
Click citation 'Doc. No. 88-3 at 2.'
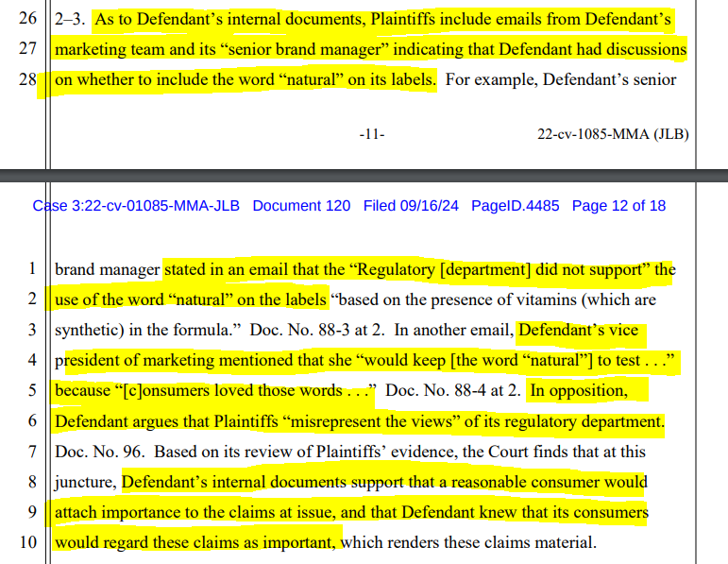click(317, 330)
